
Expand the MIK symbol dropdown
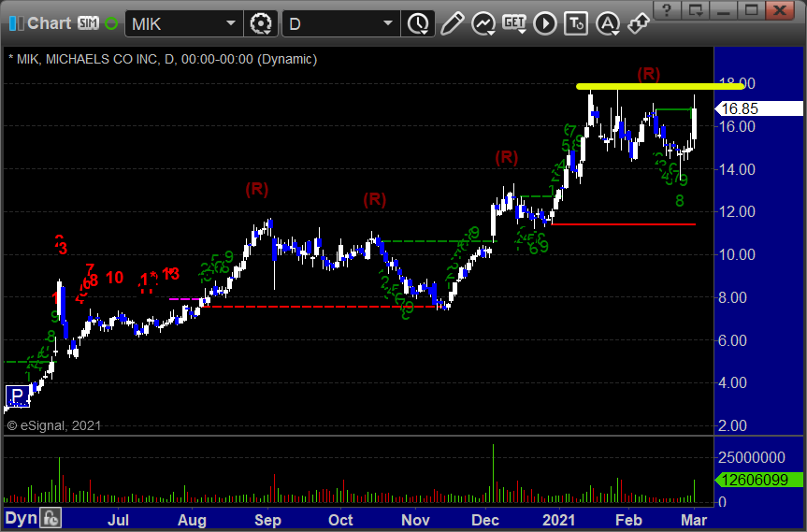(x=231, y=23)
